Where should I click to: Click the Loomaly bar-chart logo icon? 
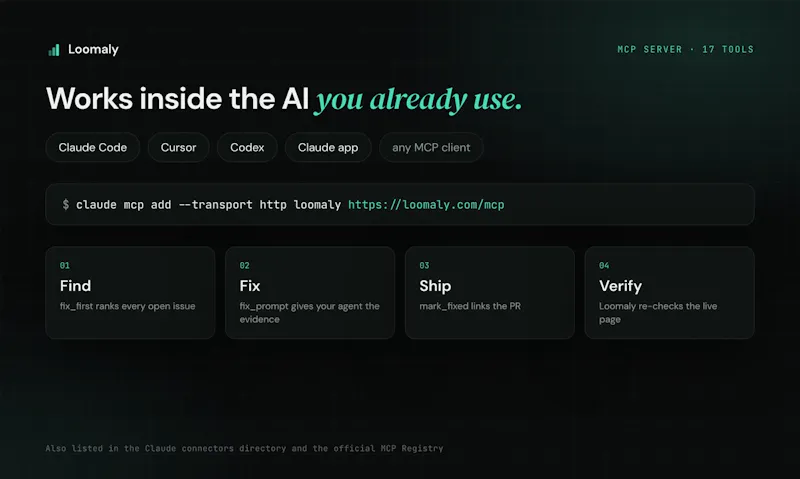[54, 49]
